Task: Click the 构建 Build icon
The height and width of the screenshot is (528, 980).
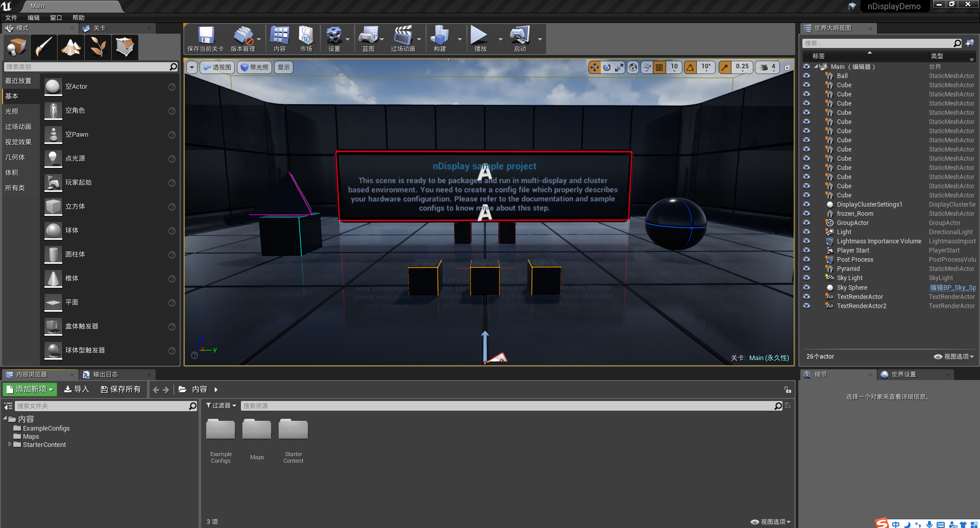Action: 439,36
